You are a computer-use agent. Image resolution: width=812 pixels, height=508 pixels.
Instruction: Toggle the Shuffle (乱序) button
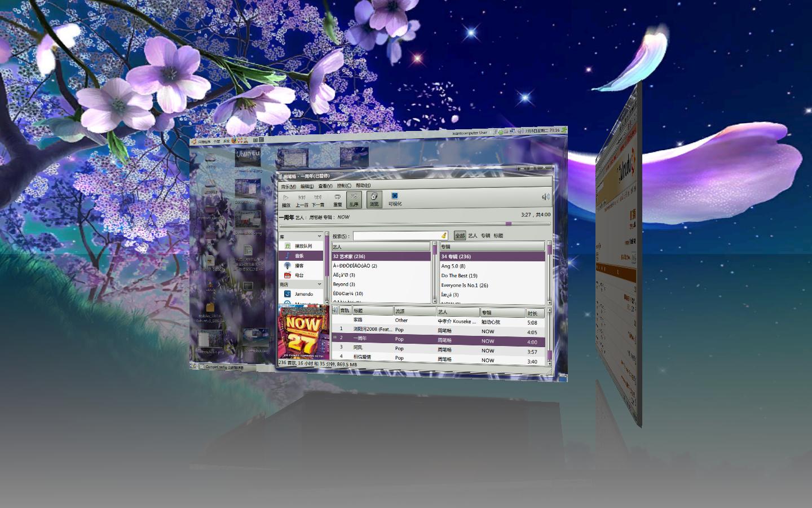[354, 200]
